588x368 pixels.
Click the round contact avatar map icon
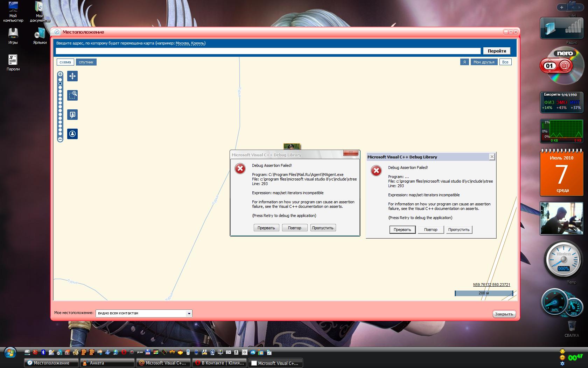coord(72,134)
